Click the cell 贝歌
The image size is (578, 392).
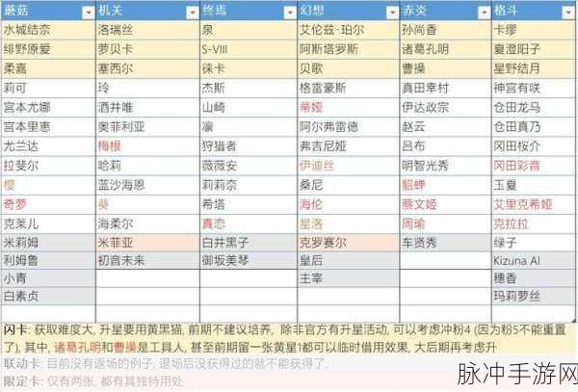pyautogui.click(x=349, y=68)
